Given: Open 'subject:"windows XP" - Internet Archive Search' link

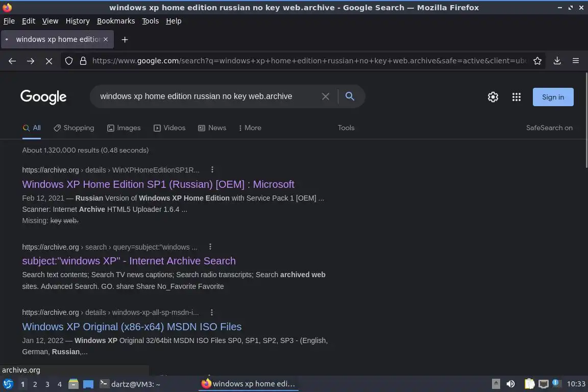Looking at the screenshot, I should [129, 261].
